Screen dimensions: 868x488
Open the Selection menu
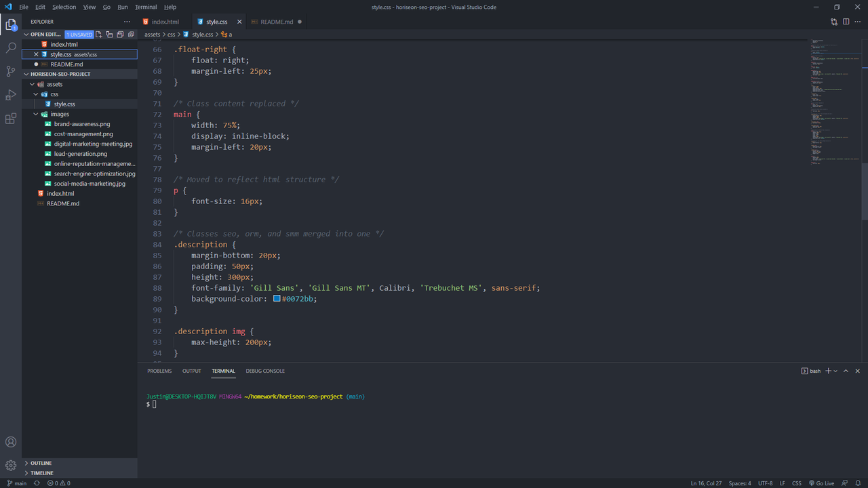pos(64,7)
